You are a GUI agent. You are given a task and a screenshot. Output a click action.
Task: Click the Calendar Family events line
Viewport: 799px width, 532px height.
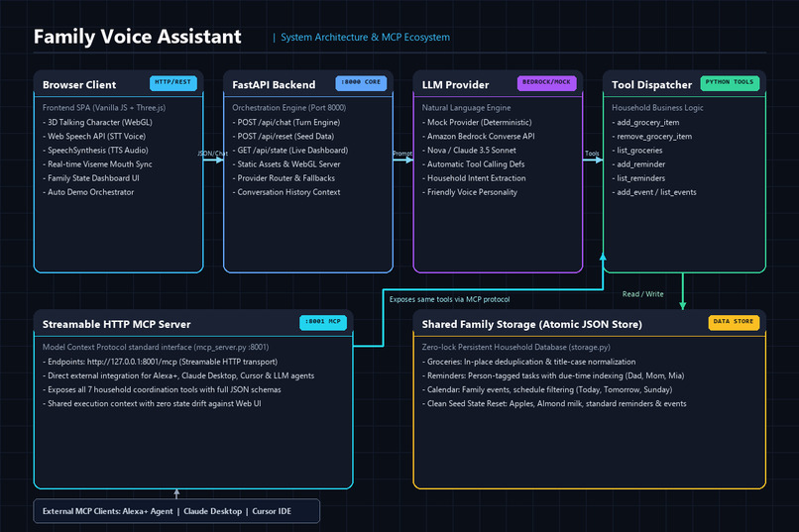[x=547, y=390]
